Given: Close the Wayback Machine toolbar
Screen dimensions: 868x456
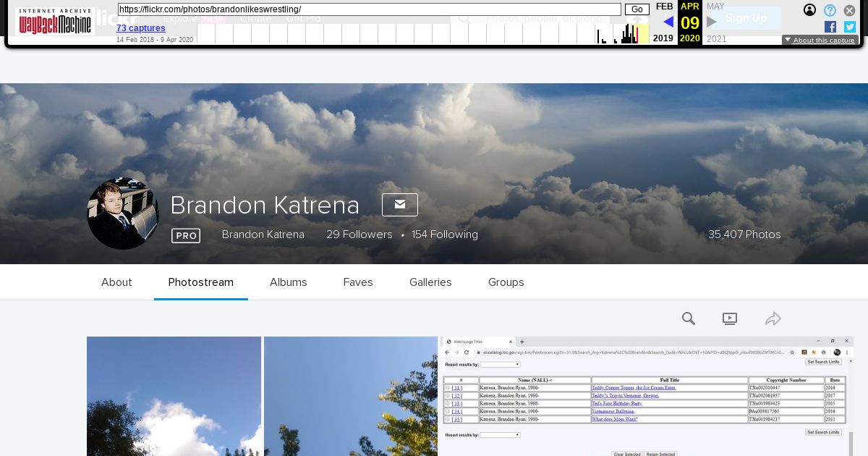Looking at the screenshot, I should tap(849, 10).
